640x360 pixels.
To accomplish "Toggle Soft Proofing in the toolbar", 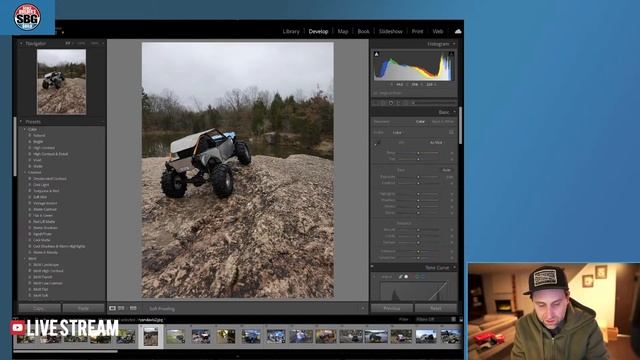I will 162,309.
